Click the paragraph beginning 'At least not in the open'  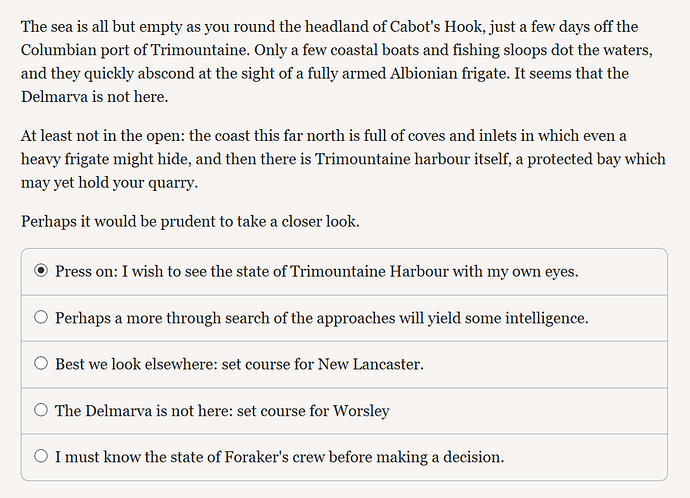point(343,159)
